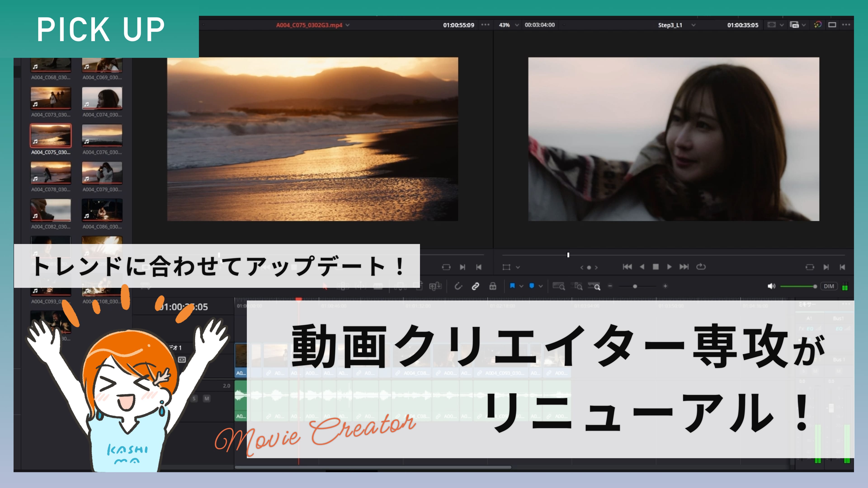Jump to previous keyframe arrow
The height and width of the screenshot is (488, 868).
tap(582, 267)
